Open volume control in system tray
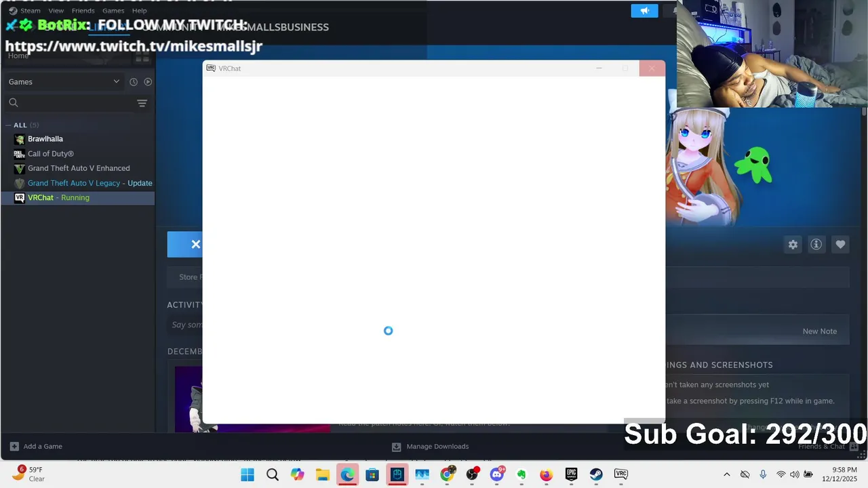The width and height of the screenshot is (868, 488). point(795,474)
